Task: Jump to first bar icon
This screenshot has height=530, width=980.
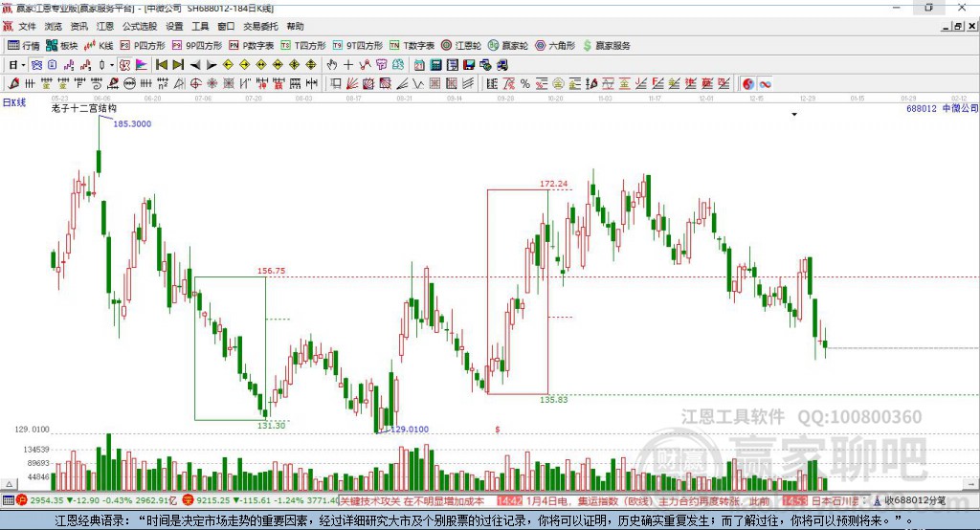Action: [161, 65]
